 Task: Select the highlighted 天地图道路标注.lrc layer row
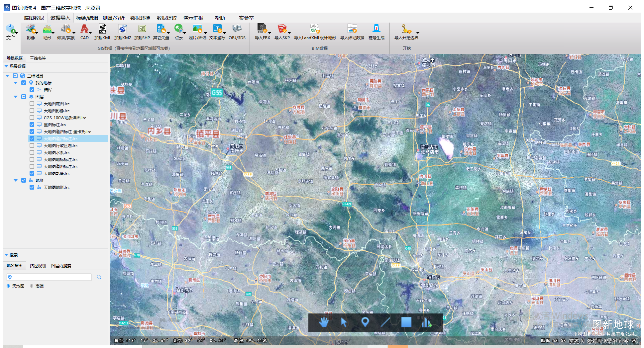[68, 138]
